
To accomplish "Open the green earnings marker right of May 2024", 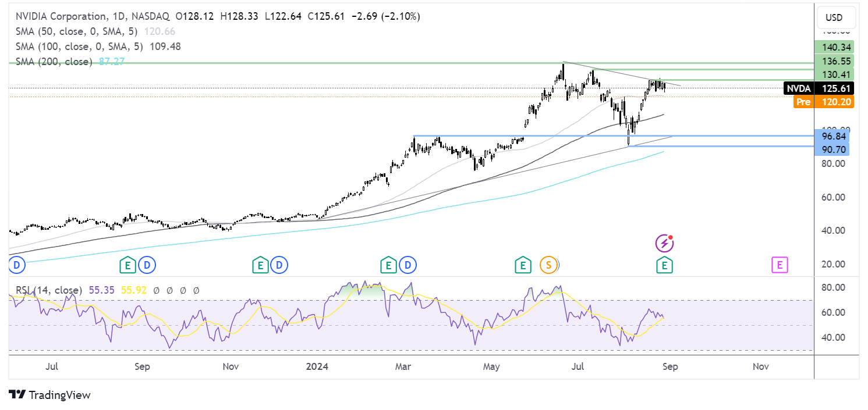I will coord(523,266).
